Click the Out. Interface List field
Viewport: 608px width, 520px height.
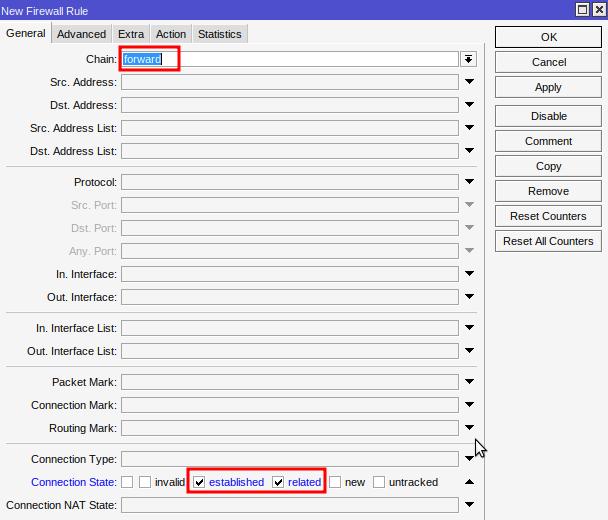click(x=290, y=351)
